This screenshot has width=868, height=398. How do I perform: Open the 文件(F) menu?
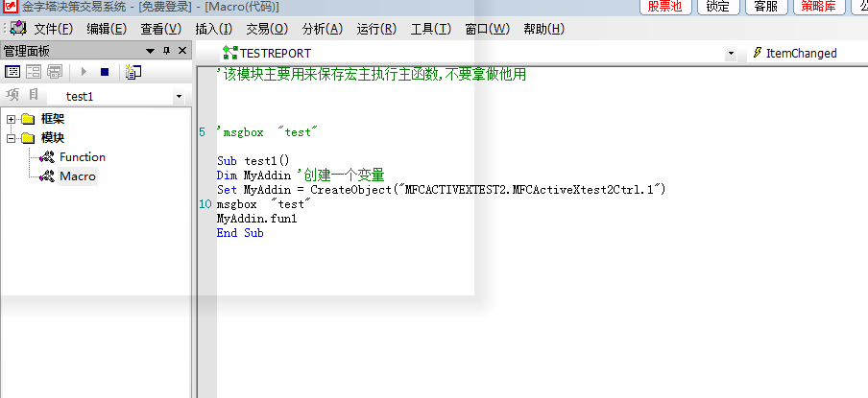[53, 29]
